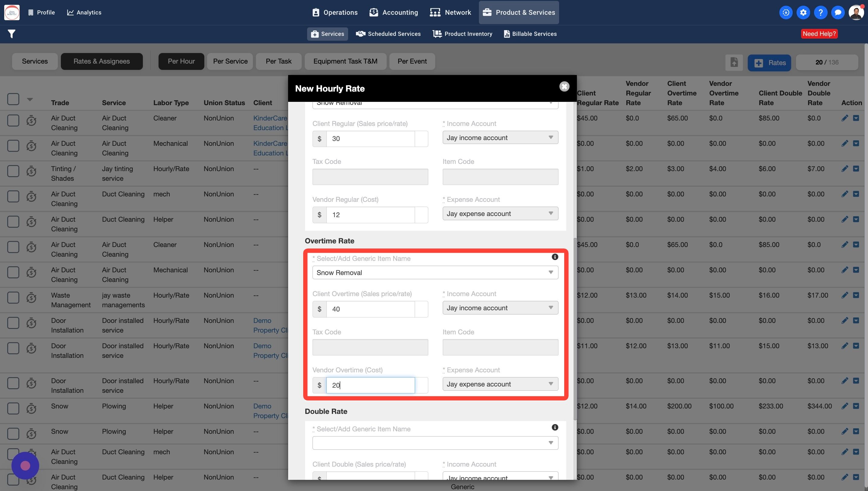Expand the Overtime Snow Removal item dropdown
Image resolution: width=868 pixels, height=491 pixels.
pyautogui.click(x=435, y=273)
